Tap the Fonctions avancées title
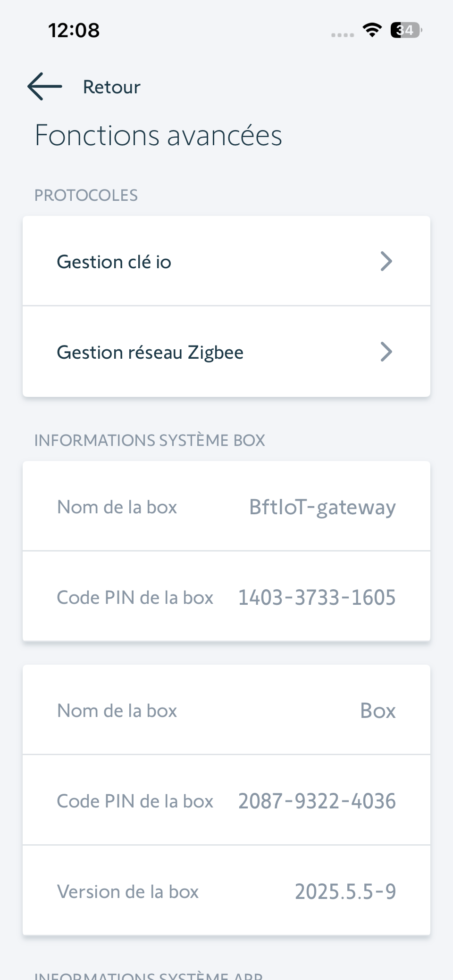Image resolution: width=453 pixels, height=980 pixels. (159, 136)
